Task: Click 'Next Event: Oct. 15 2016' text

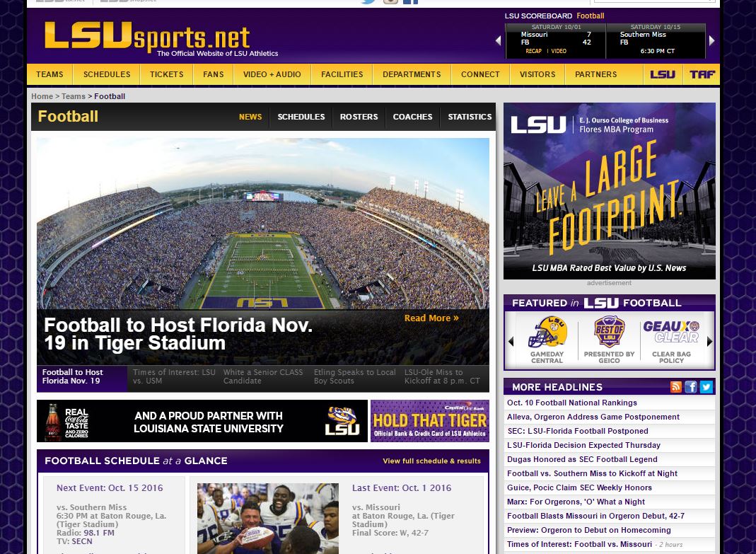Action: (x=110, y=488)
